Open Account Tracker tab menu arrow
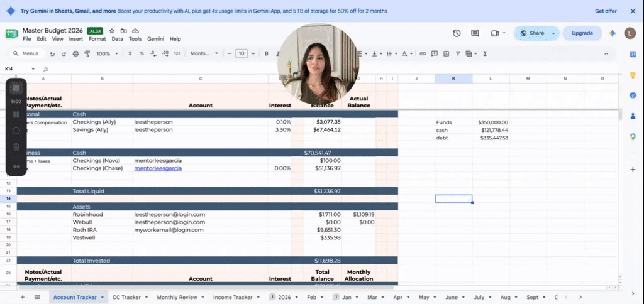The height and width of the screenshot is (304, 644). pyautogui.click(x=102, y=298)
